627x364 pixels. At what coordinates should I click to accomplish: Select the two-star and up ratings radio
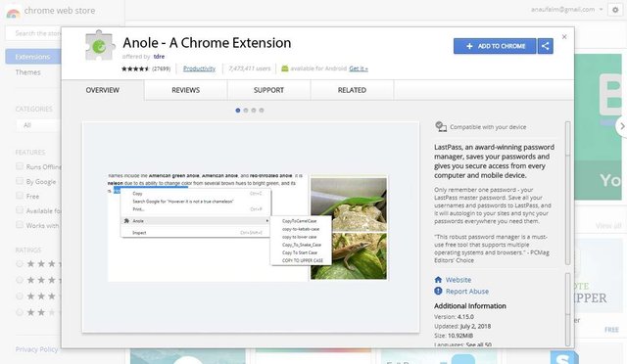click(20, 312)
